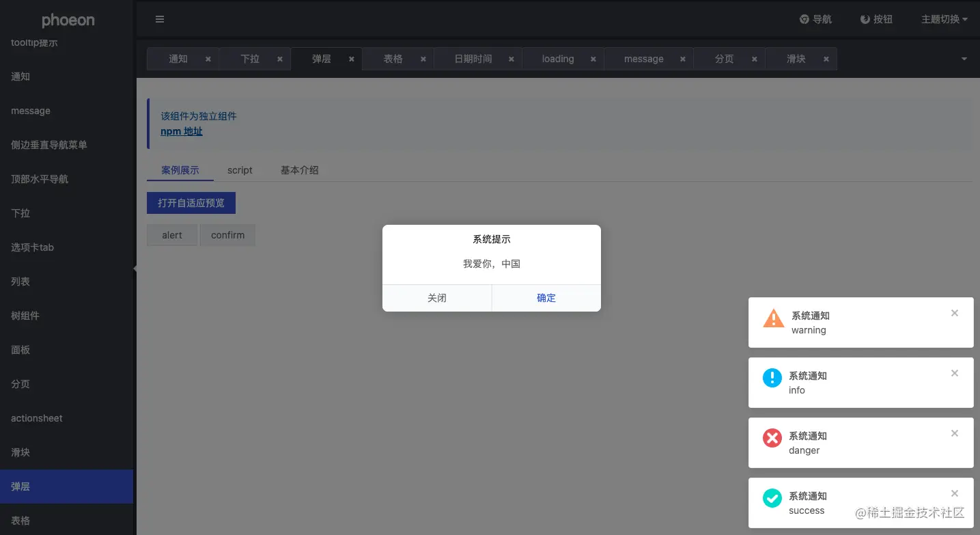The height and width of the screenshot is (535, 980).
Task: Close the 分页 tab
Action: pos(754,59)
